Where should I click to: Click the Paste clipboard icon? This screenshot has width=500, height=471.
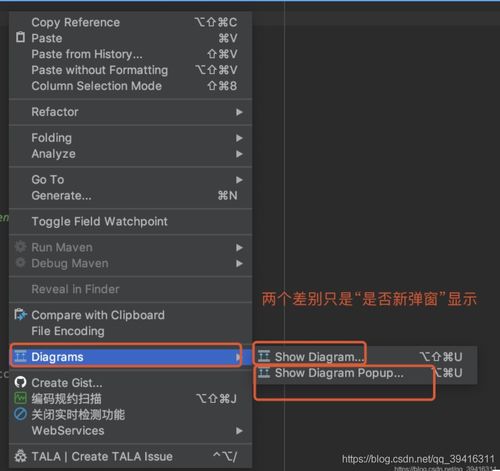[20, 37]
